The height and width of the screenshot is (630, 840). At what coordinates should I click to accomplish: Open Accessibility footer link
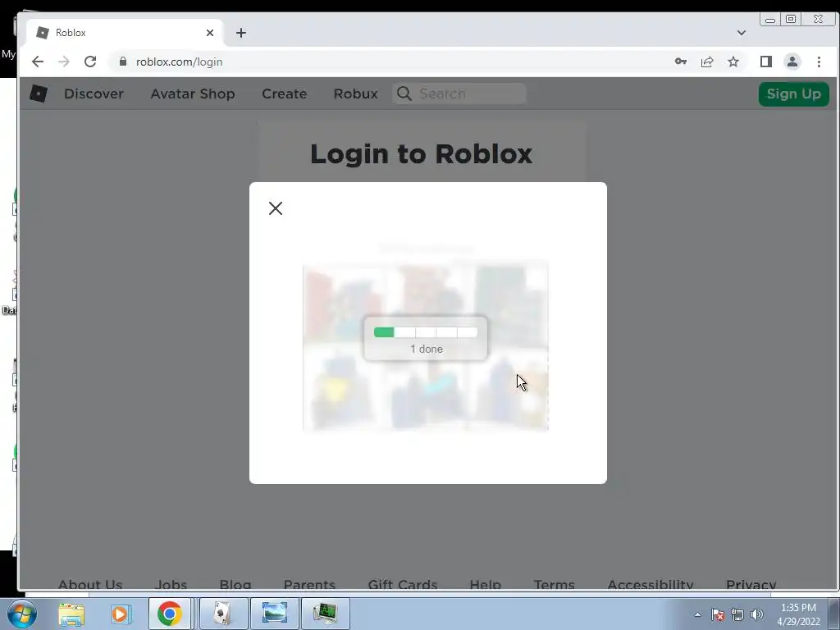pyautogui.click(x=651, y=584)
